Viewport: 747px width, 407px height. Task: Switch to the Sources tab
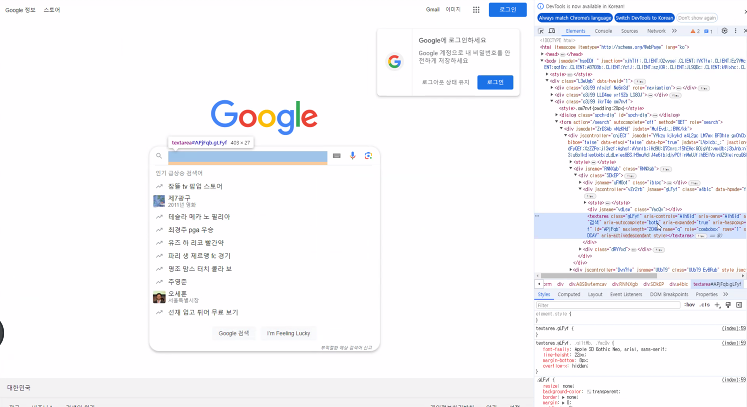[629, 31]
